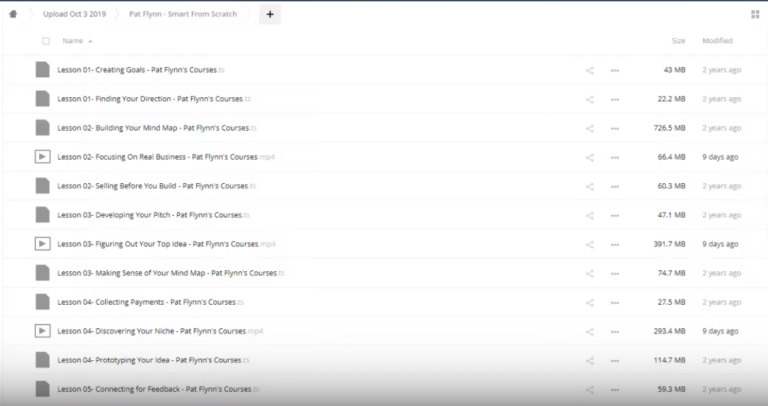Share Lesson 03- Making Sense of Your Mind Map
This screenshot has height=406, width=768.
(590, 273)
